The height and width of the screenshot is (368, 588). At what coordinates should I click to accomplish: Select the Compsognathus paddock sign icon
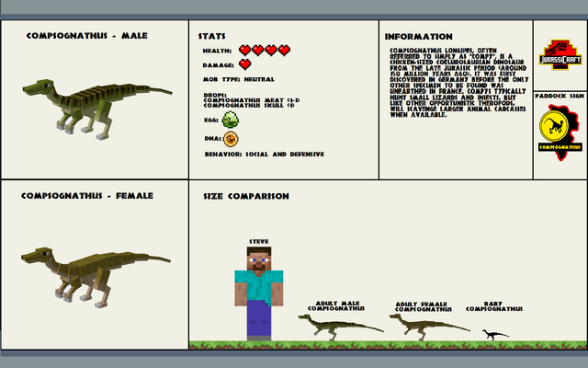tap(560, 132)
